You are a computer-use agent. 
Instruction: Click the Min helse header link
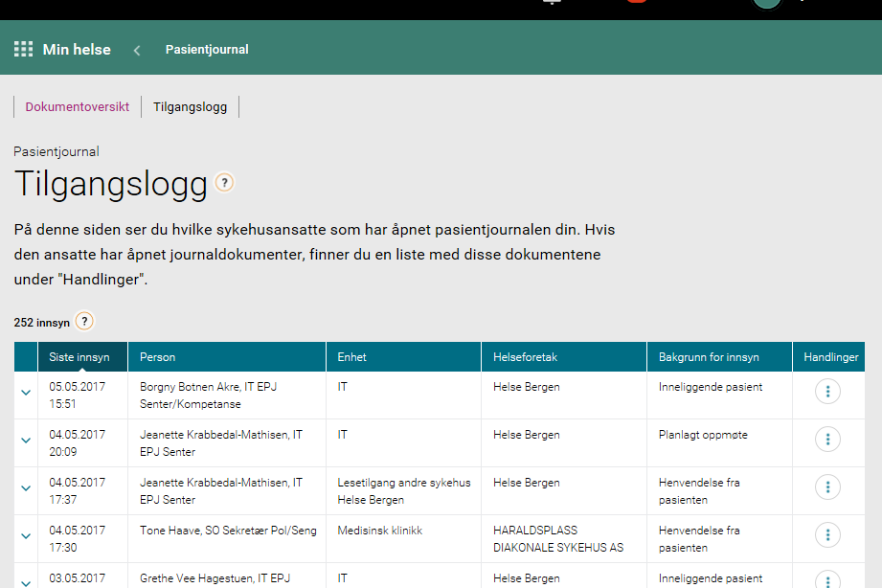pyautogui.click(x=77, y=49)
